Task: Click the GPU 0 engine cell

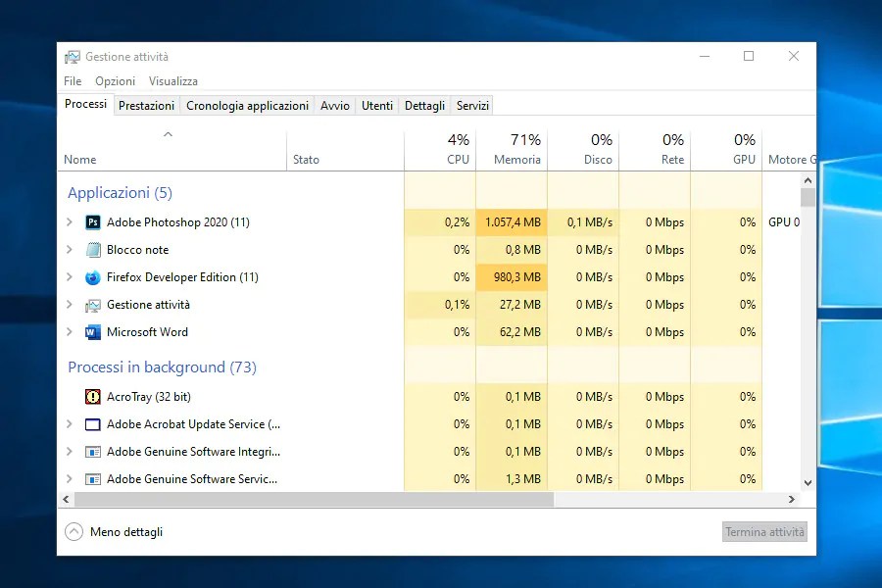Action: pyautogui.click(x=784, y=222)
